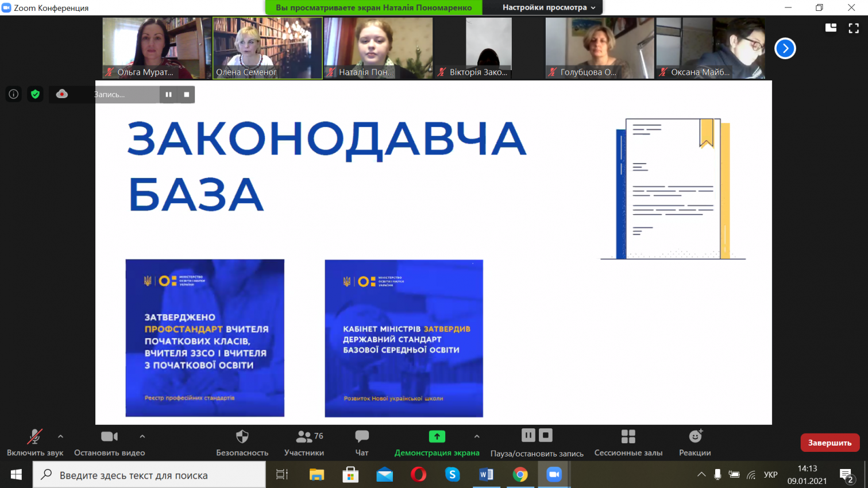Open Mail app from taskbar

pyautogui.click(x=384, y=475)
